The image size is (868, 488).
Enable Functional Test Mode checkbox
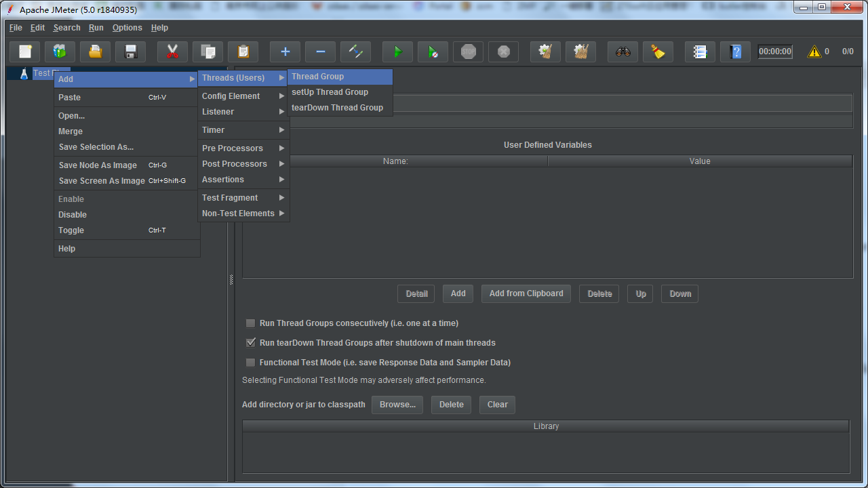251,363
